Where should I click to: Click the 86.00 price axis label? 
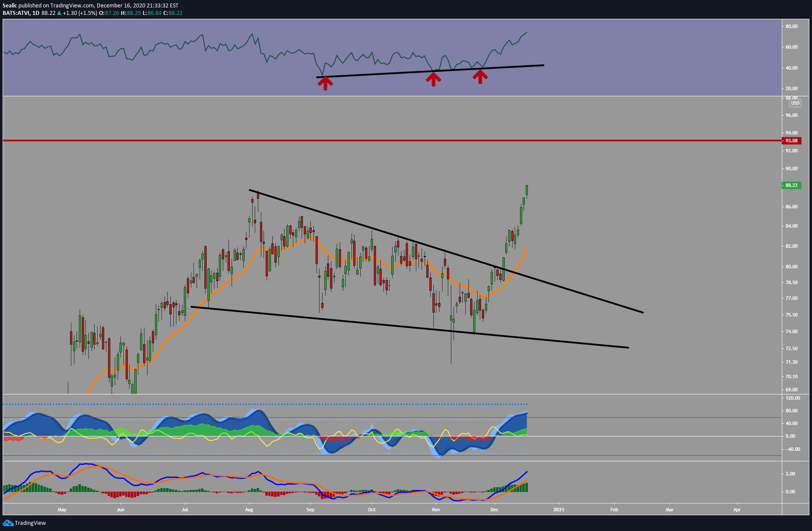click(x=791, y=207)
